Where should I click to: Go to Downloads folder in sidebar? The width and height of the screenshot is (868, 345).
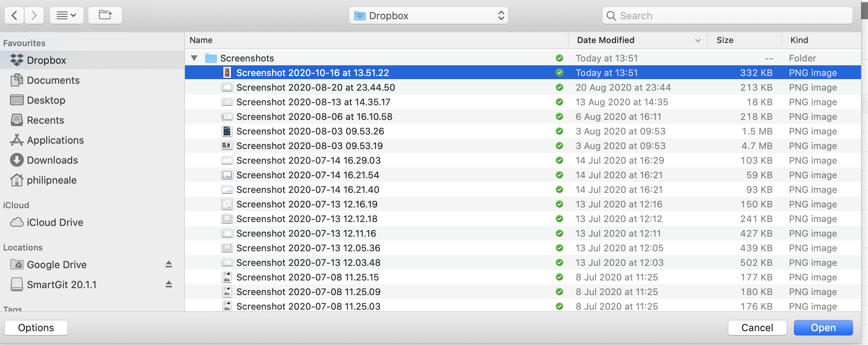(52, 160)
